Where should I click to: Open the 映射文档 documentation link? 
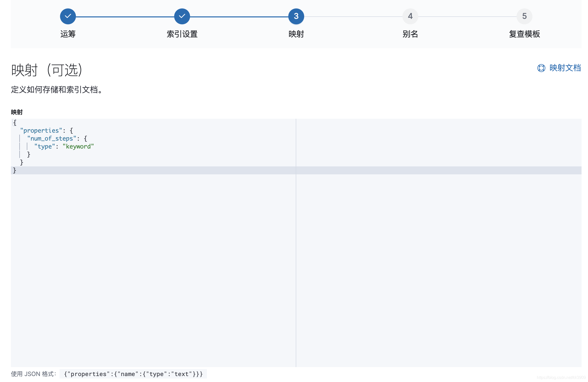(x=565, y=68)
